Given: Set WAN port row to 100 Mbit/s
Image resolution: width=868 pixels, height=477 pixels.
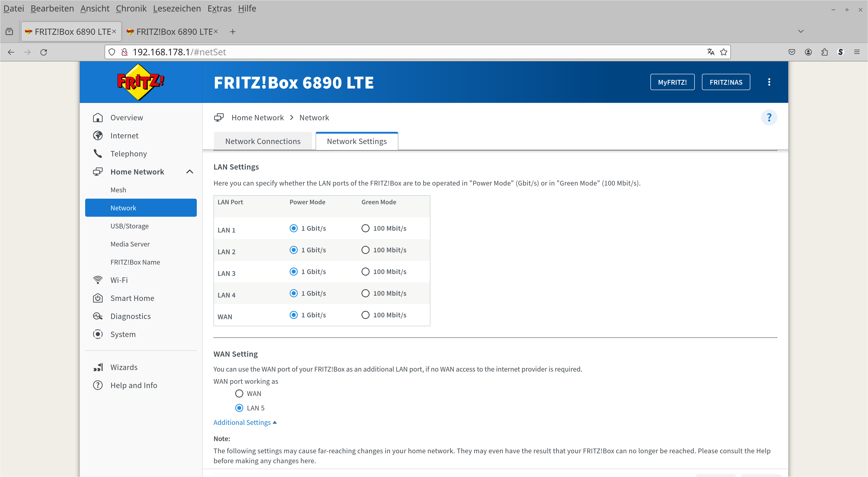Looking at the screenshot, I should coord(365,315).
